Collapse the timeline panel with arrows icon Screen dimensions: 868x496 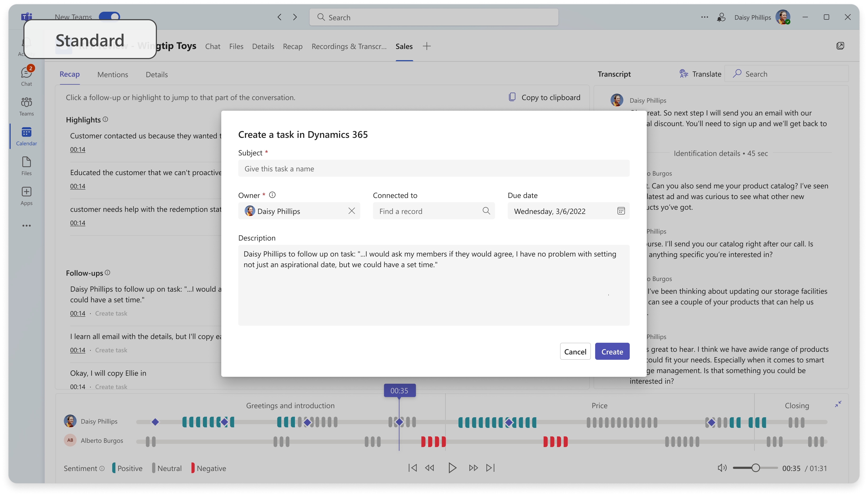coord(838,404)
